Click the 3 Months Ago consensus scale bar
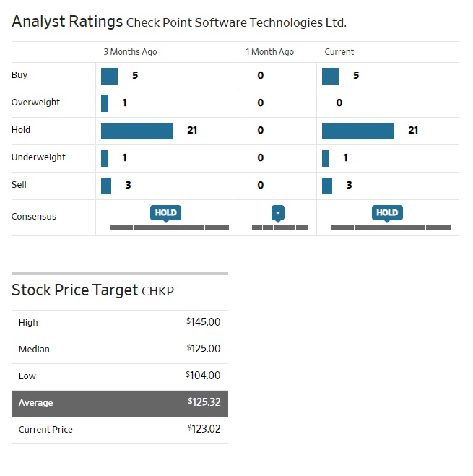Image resolution: width=473 pixels, height=476 pixels. 169,228
